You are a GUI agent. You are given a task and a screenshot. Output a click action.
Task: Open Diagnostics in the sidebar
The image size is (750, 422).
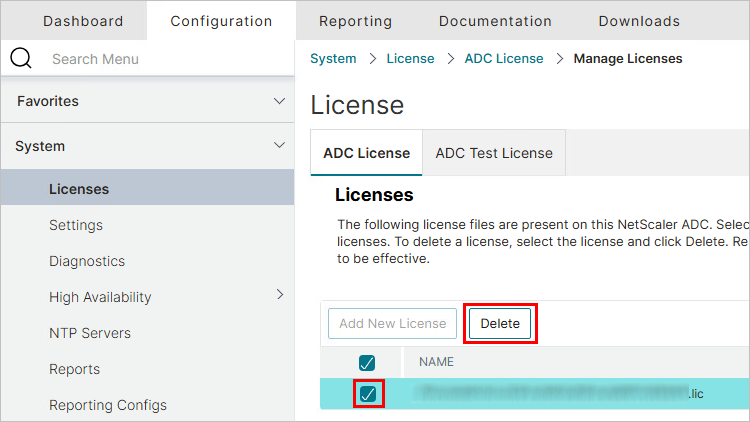click(x=87, y=261)
